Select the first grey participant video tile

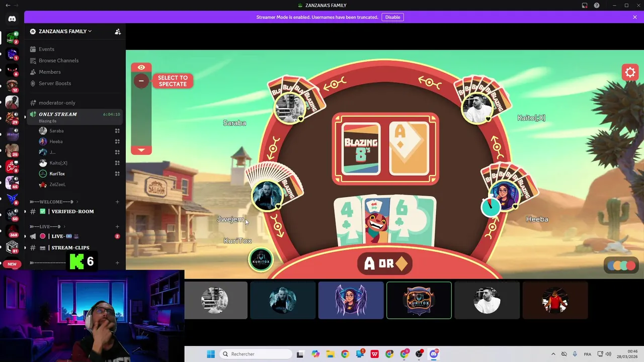click(216, 300)
